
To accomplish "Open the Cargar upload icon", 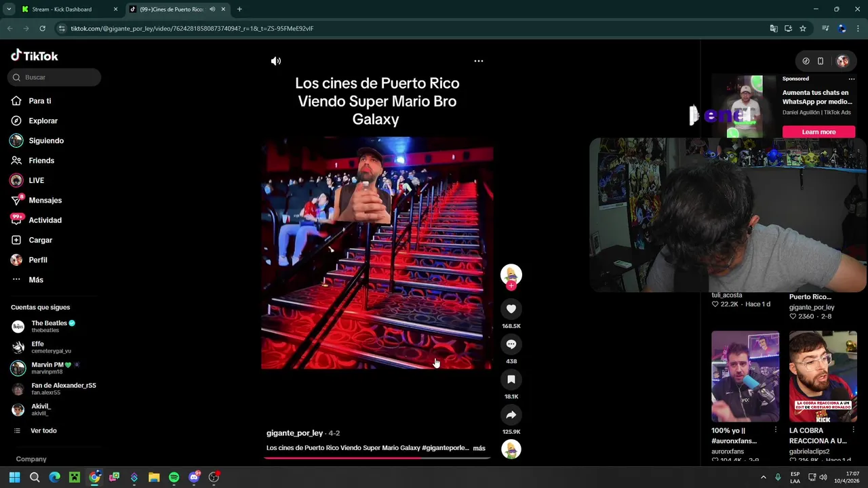I will (16, 240).
